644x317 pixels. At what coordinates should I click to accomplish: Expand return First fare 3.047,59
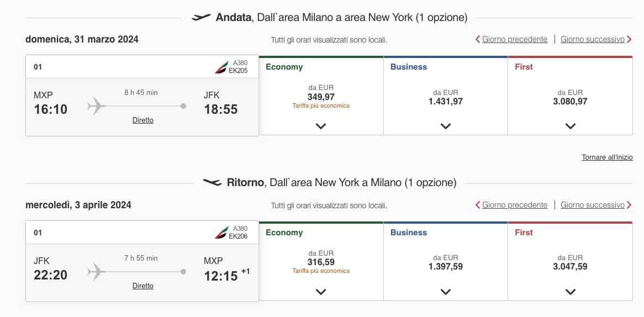(570, 292)
